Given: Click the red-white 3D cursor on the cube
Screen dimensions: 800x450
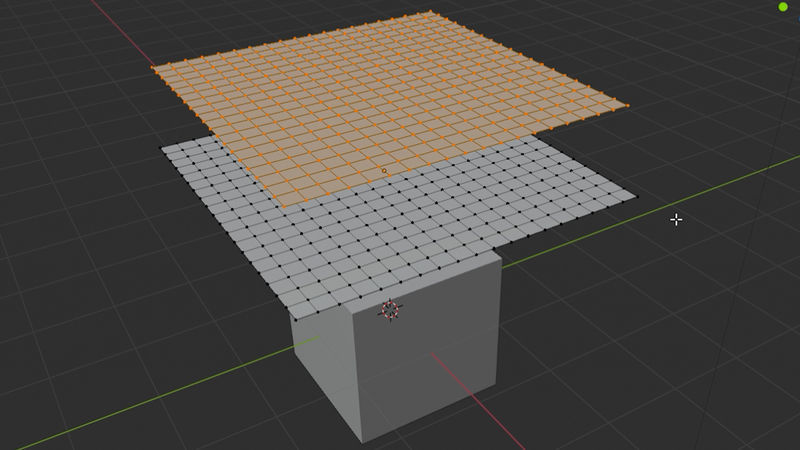Looking at the screenshot, I should pos(390,310).
